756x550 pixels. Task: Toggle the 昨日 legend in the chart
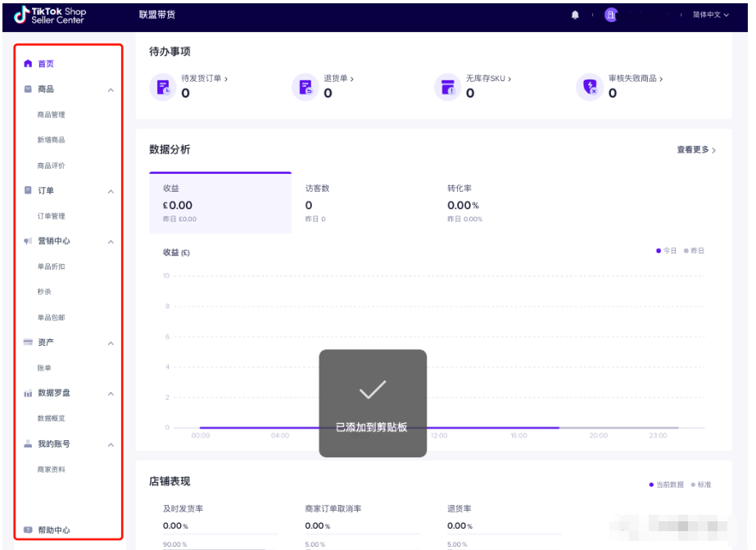[x=694, y=251]
